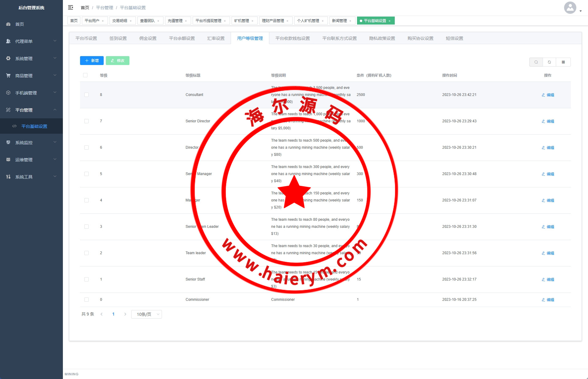
Task: Click the refresh icon in table toolbar
Action: click(x=549, y=62)
